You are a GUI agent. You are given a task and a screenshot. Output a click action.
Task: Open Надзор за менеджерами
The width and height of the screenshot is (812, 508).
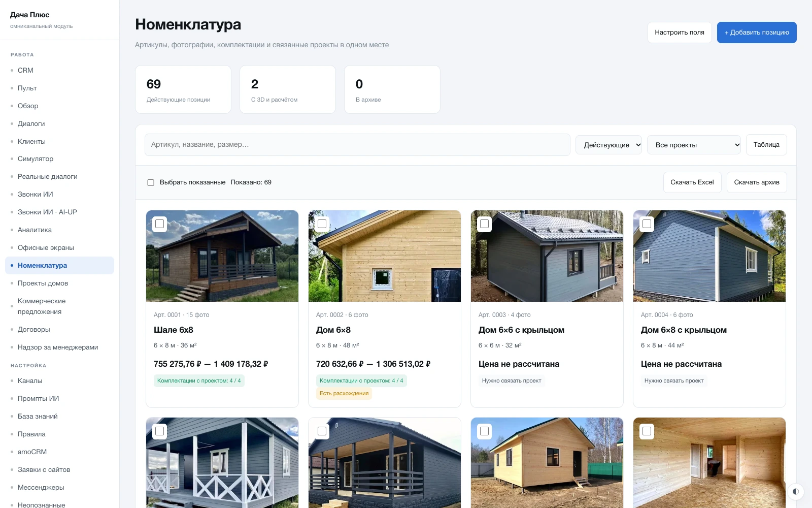(59, 347)
